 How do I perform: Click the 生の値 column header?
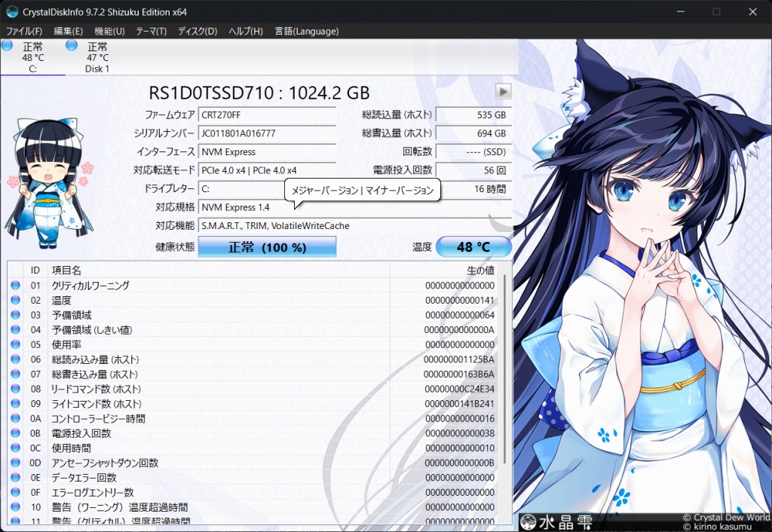(x=480, y=270)
